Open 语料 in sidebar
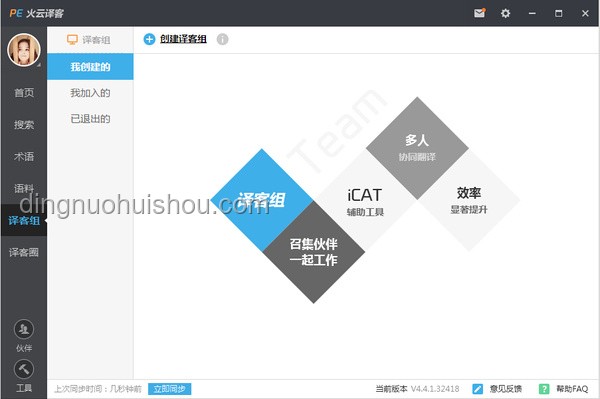600x399 pixels. (24, 188)
